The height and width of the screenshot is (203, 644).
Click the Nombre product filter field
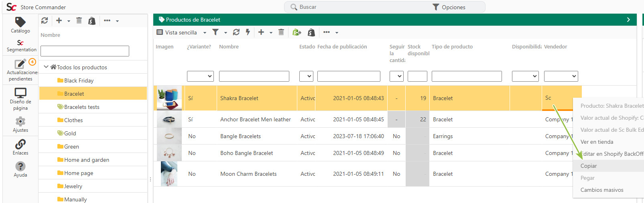254,76
